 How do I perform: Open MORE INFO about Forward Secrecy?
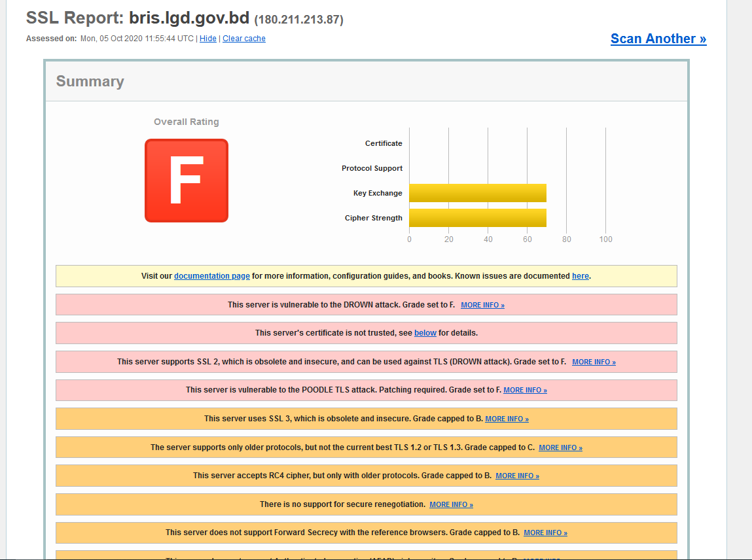pyautogui.click(x=545, y=533)
